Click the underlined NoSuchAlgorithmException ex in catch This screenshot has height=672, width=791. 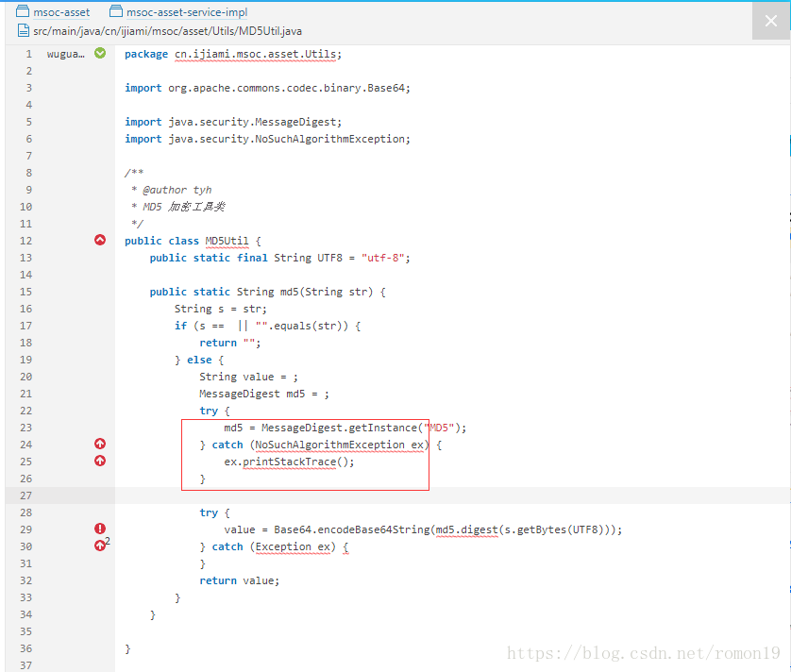(339, 445)
